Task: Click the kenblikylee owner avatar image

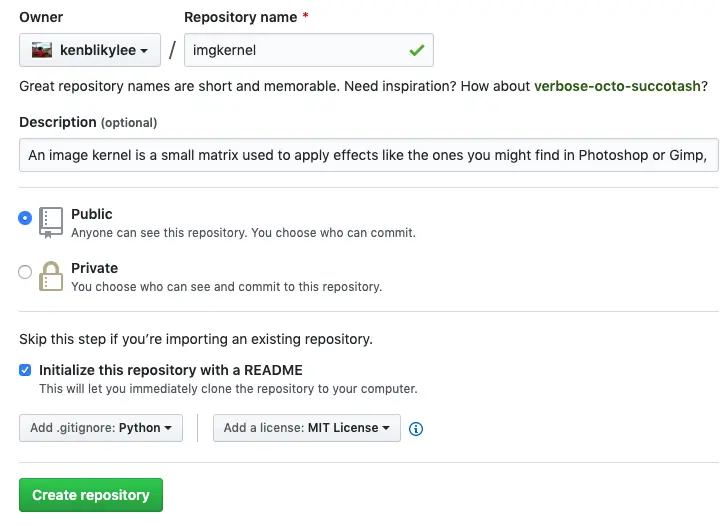Action: pos(41,50)
